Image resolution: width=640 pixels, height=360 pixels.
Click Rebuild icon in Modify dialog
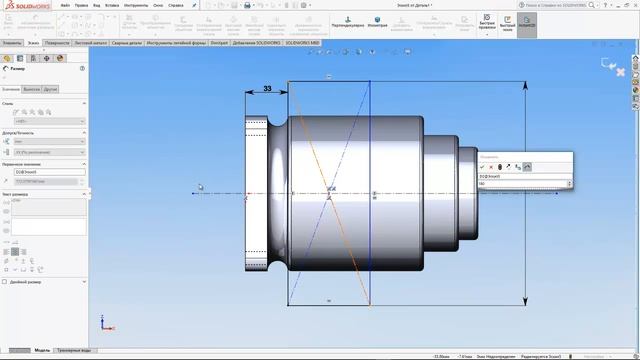click(x=500, y=167)
